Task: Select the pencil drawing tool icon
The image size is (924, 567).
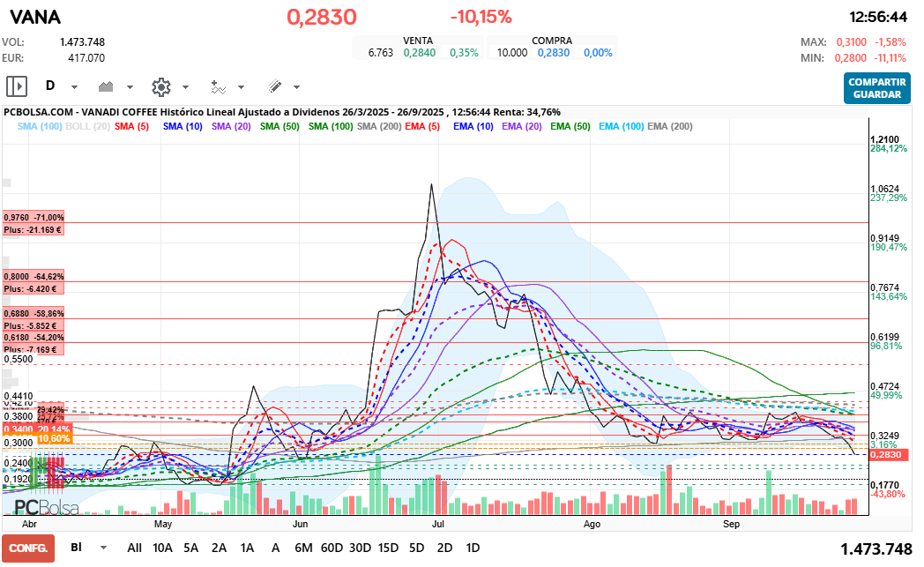Action: tap(274, 86)
